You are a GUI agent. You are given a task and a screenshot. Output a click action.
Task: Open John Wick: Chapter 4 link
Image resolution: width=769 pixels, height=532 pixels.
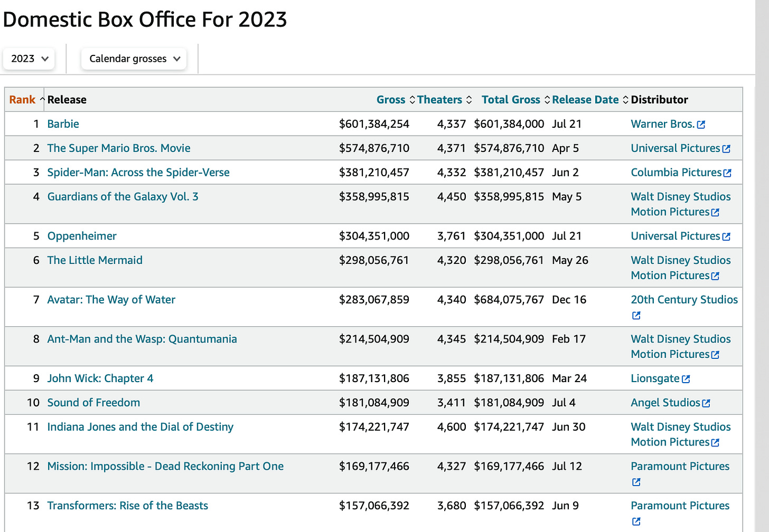100,378
